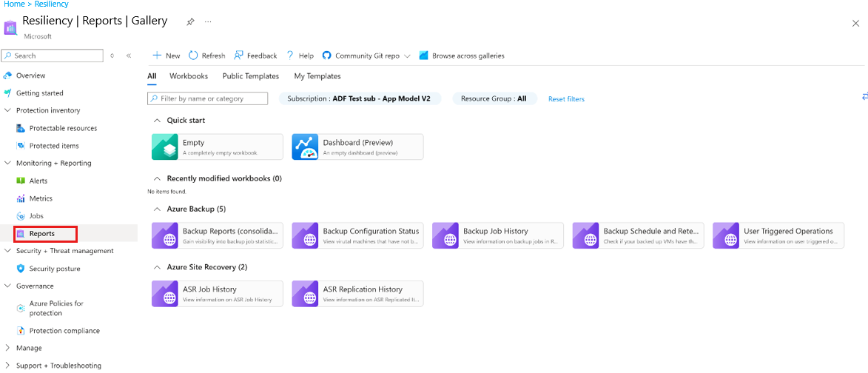
Task: Click the Backup Job History globe icon
Action: point(445,235)
